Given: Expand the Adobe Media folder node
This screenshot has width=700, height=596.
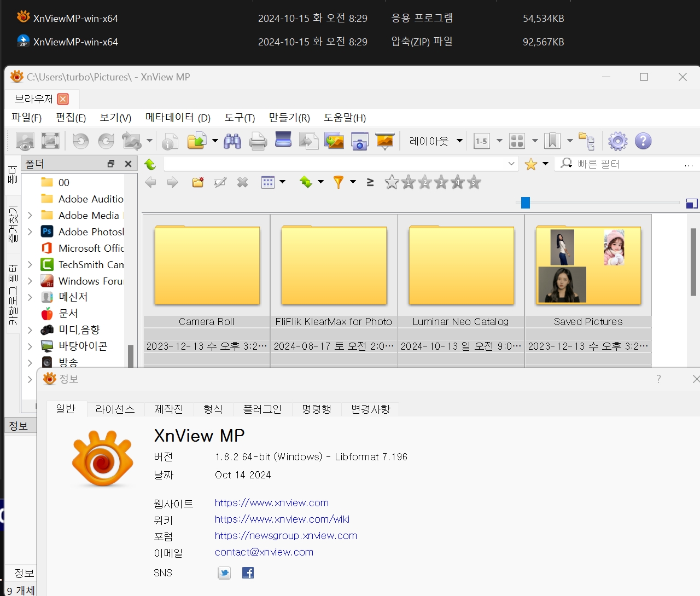Looking at the screenshot, I should point(30,216).
